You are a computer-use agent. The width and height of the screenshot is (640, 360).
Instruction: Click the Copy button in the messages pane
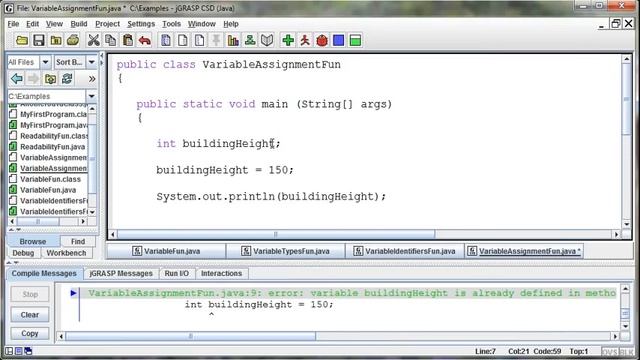click(x=30, y=333)
